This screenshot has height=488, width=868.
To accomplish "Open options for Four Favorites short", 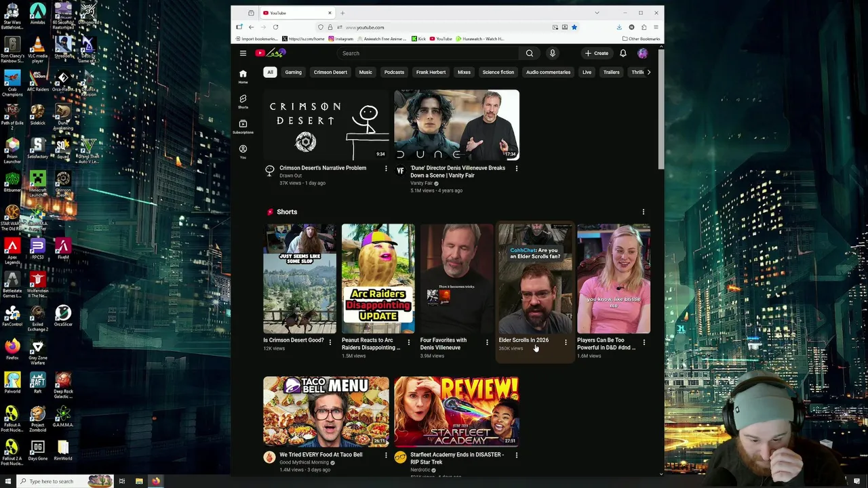I will (487, 342).
